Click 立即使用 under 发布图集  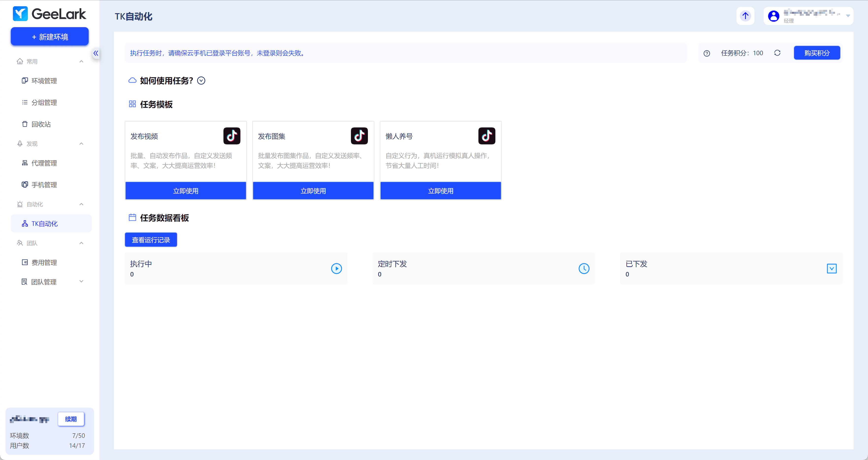click(313, 191)
